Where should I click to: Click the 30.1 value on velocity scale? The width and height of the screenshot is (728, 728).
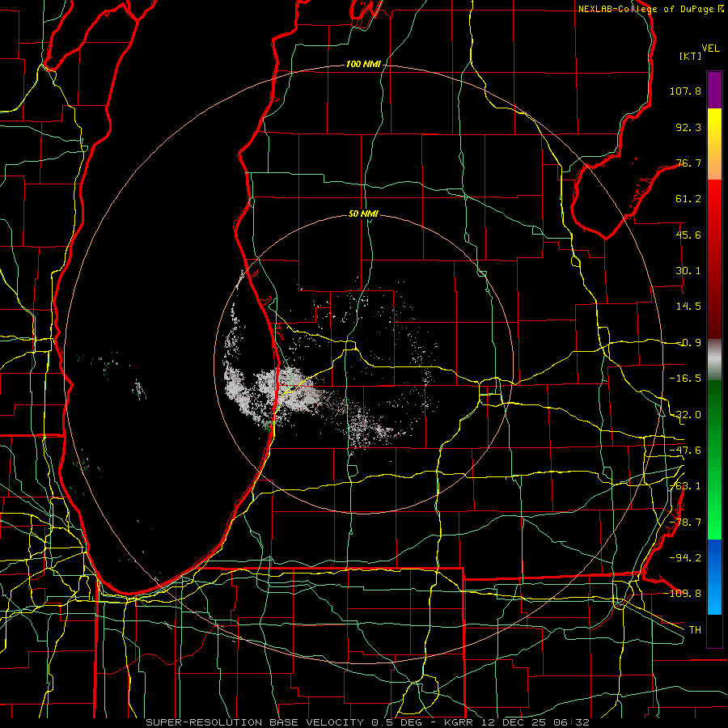[x=688, y=271]
